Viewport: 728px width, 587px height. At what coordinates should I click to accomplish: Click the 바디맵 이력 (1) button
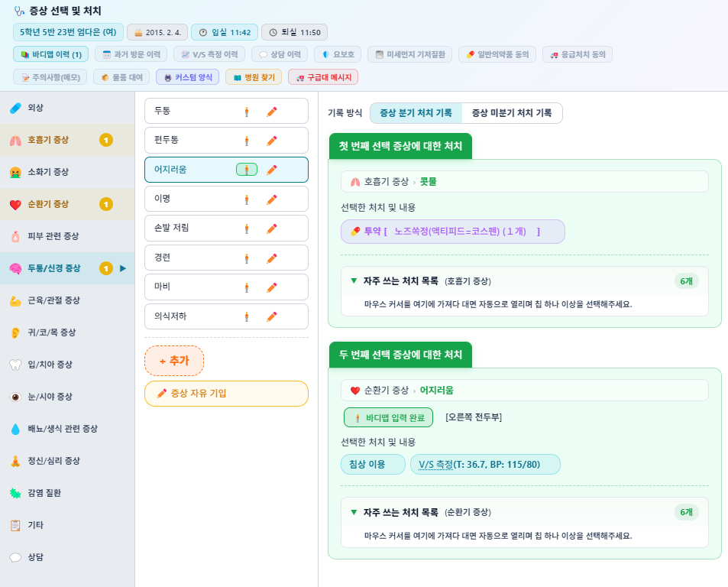point(51,54)
